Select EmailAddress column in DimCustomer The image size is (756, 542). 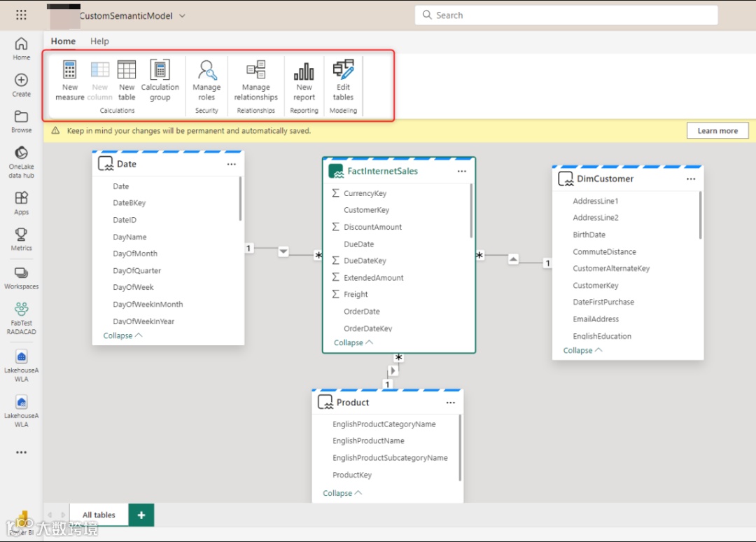tap(596, 319)
